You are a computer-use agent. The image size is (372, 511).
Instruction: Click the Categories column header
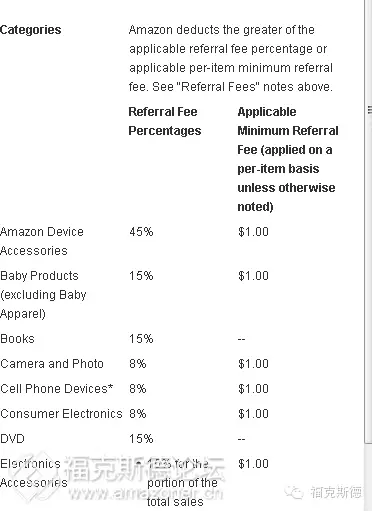point(30,30)
